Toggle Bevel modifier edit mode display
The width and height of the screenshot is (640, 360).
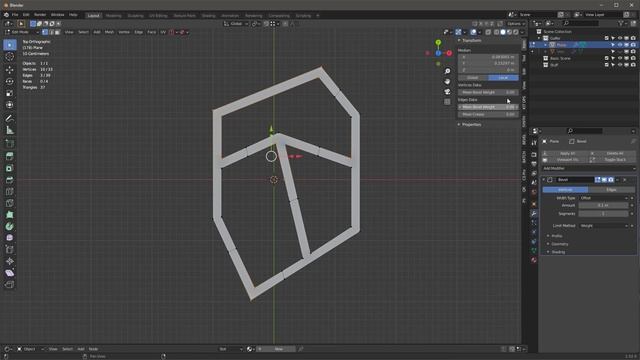[x=598, y=180]
